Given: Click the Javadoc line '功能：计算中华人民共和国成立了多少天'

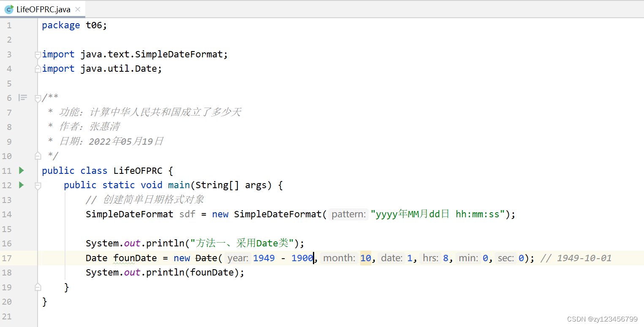Looking at the screenshot, I should [150, 112].
